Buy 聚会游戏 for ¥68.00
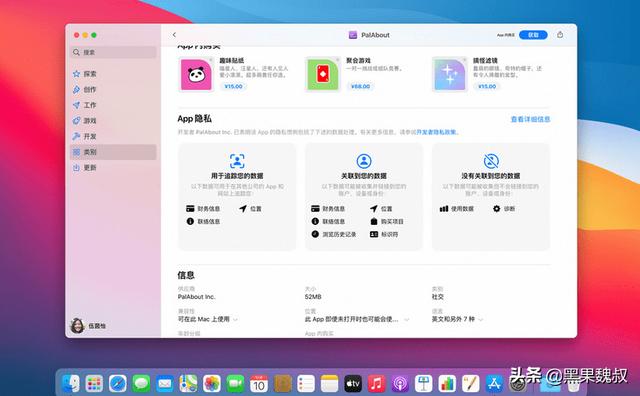Viewport: 640px width, 396px height. point(360,87)
